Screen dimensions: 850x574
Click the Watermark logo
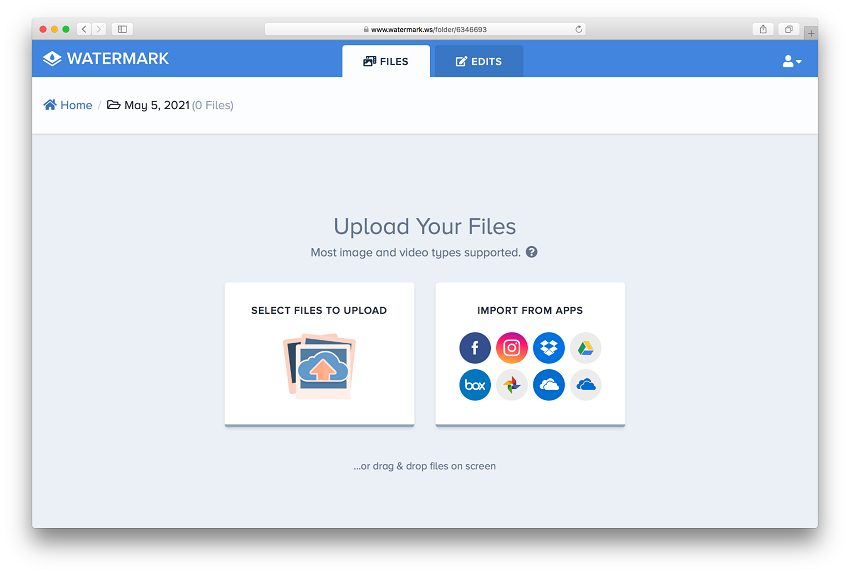(106, 59)
